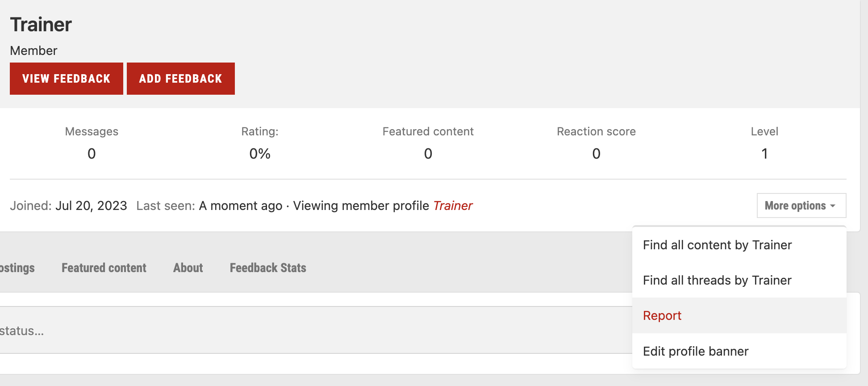The image size is (868, 386).
Task: Click the Joined date Jul 20, 2023
Action: (x=91, y=206)
